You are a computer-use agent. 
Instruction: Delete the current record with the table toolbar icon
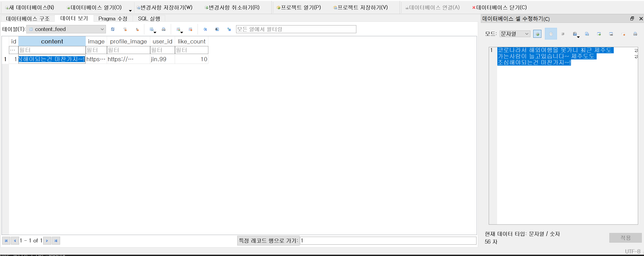[x=191, y=29]
